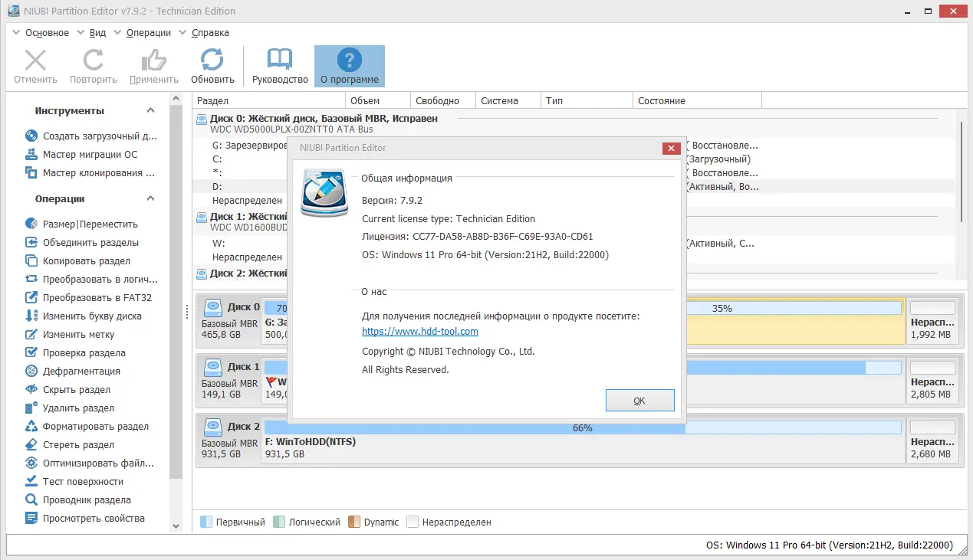Sort by the Состояние column header

(x=698, y=100)
